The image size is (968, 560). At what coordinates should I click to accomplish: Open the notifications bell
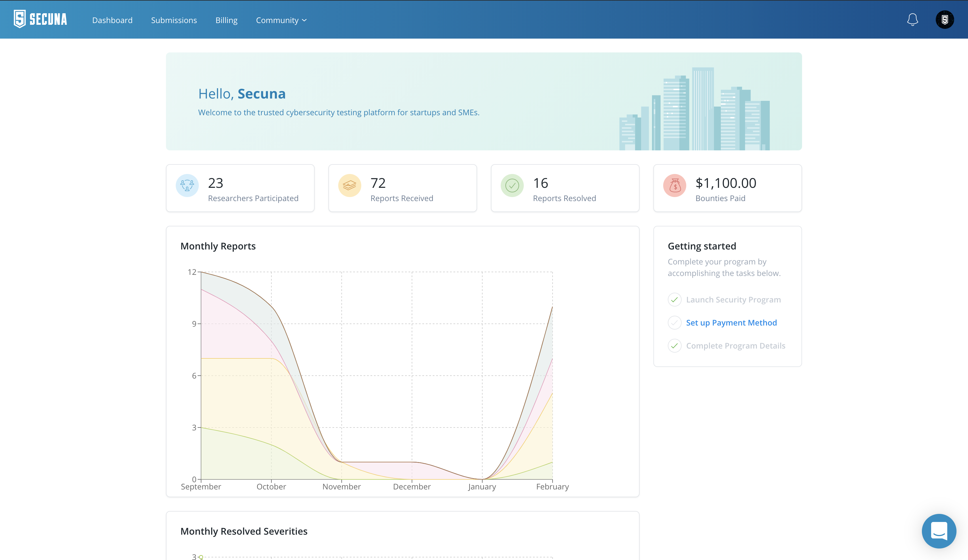(912, 20)
